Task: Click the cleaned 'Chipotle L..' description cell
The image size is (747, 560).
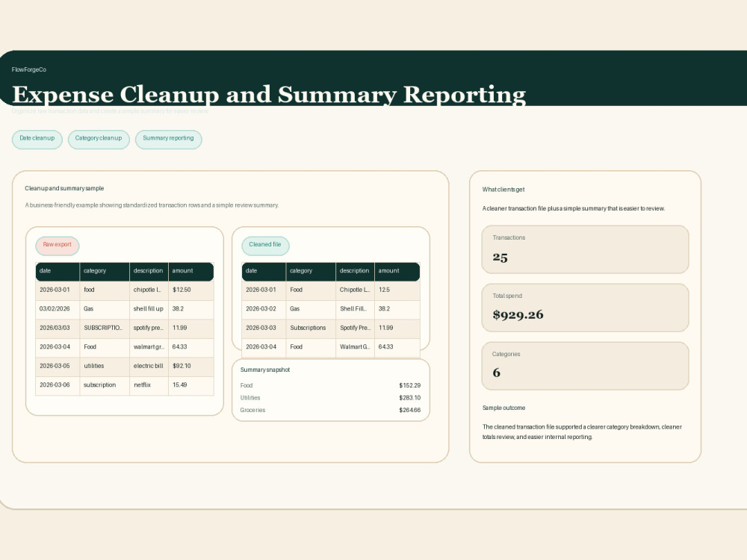Action: click(x=355, y=290)
